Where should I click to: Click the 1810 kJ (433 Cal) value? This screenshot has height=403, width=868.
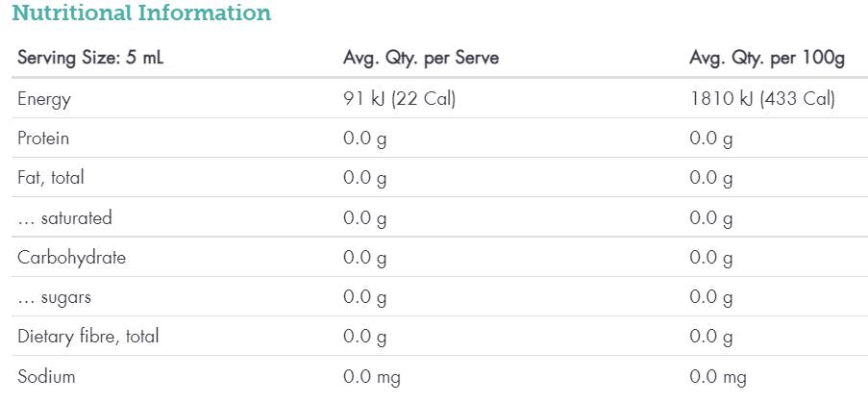click(762, 99)
